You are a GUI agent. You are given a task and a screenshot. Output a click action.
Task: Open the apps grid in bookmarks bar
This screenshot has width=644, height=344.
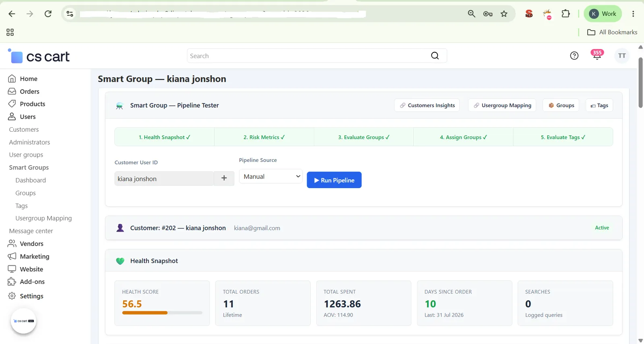pyautogui.click(x=10, y=32)
